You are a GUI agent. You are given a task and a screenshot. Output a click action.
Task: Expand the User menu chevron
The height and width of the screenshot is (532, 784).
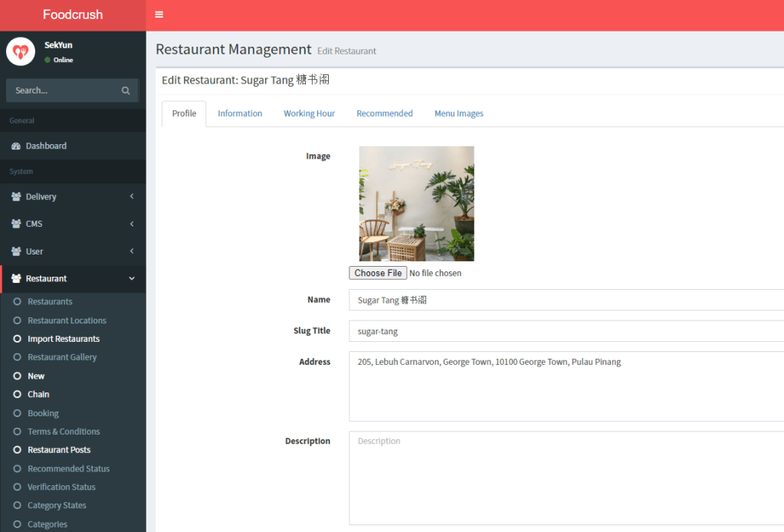pyautogui.click(x=132, y=251)
